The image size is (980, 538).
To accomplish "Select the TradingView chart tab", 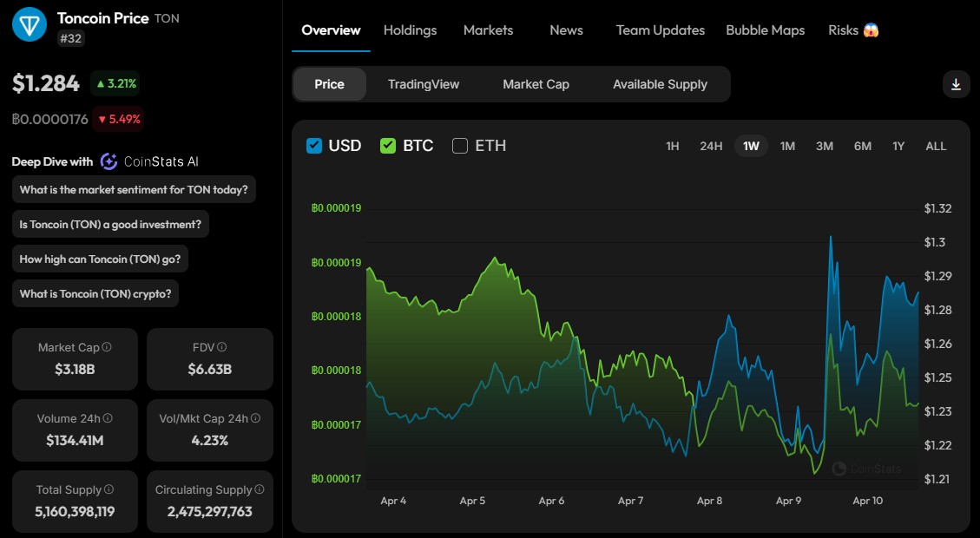I will [x=423, y=84].
